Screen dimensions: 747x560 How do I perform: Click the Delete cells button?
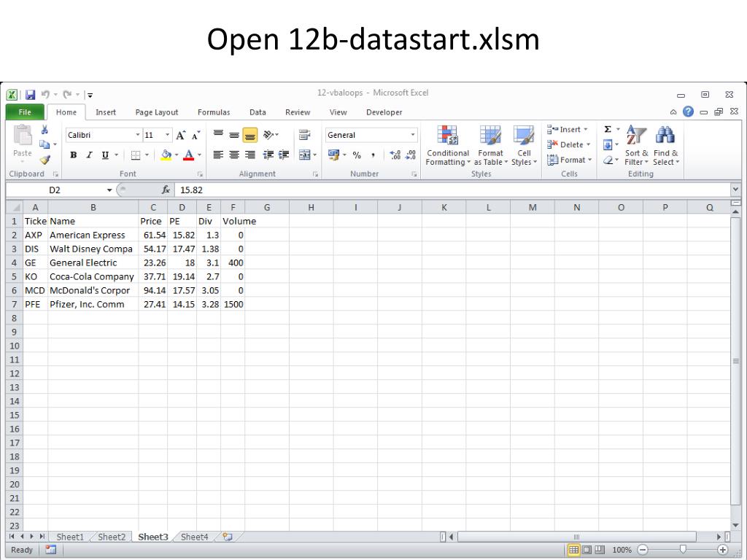569,145
